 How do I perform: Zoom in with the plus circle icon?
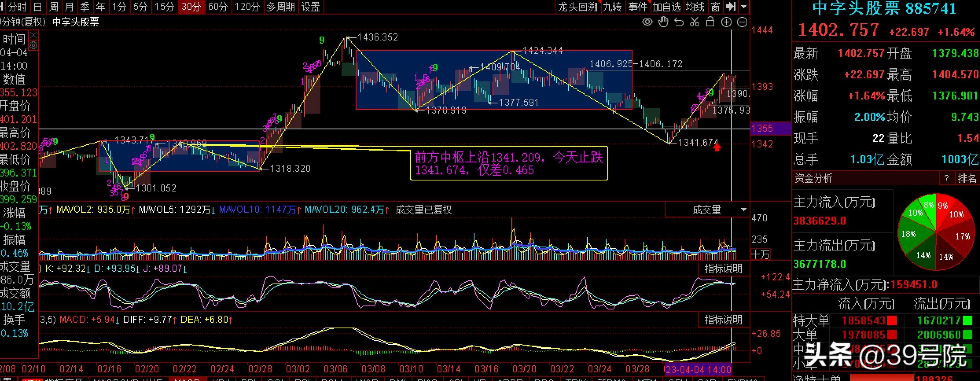[726, 22]
